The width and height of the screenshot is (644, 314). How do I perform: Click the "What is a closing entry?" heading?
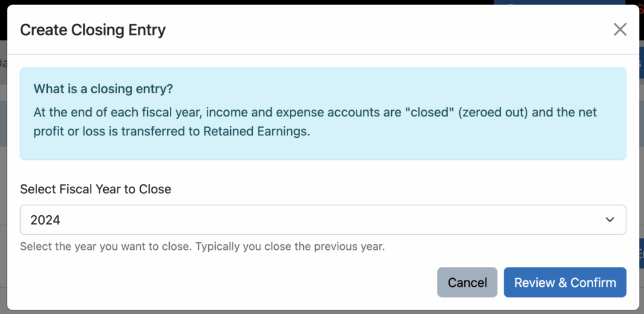click(x=103, y=88)
